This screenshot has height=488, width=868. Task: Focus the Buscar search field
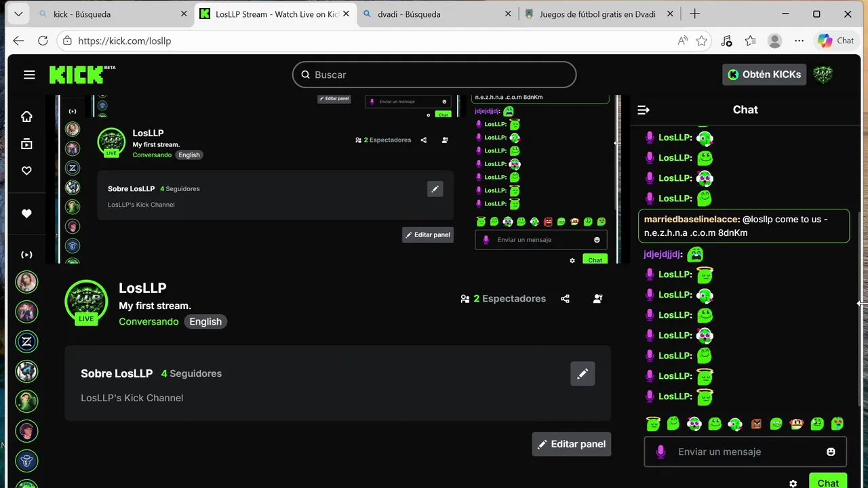click(x=434, y=75)
